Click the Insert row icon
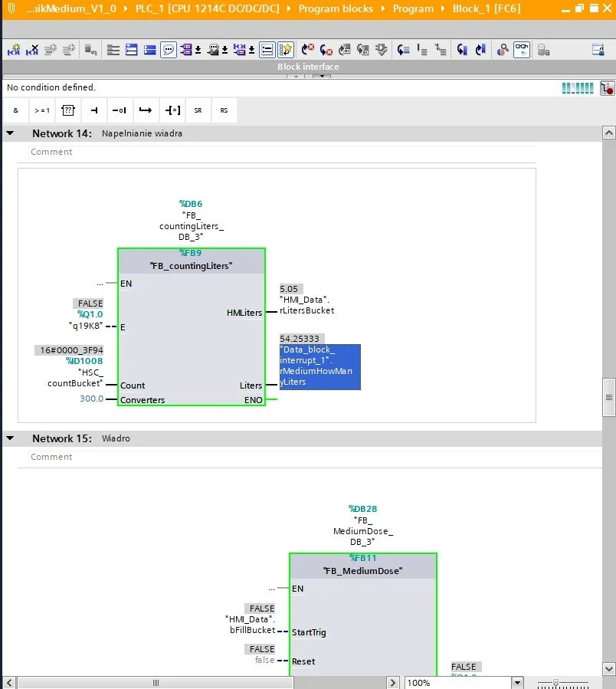Viewport: 616px width, 689px height. click(x=51, y=50)
